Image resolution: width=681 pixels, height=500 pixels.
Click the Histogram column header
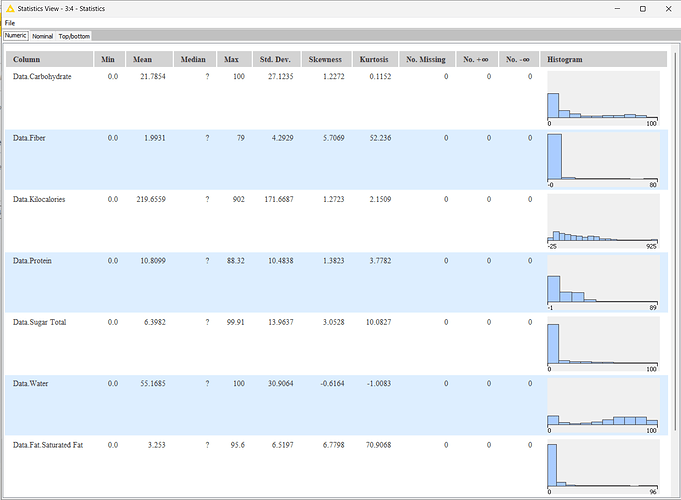click(603, 59)
